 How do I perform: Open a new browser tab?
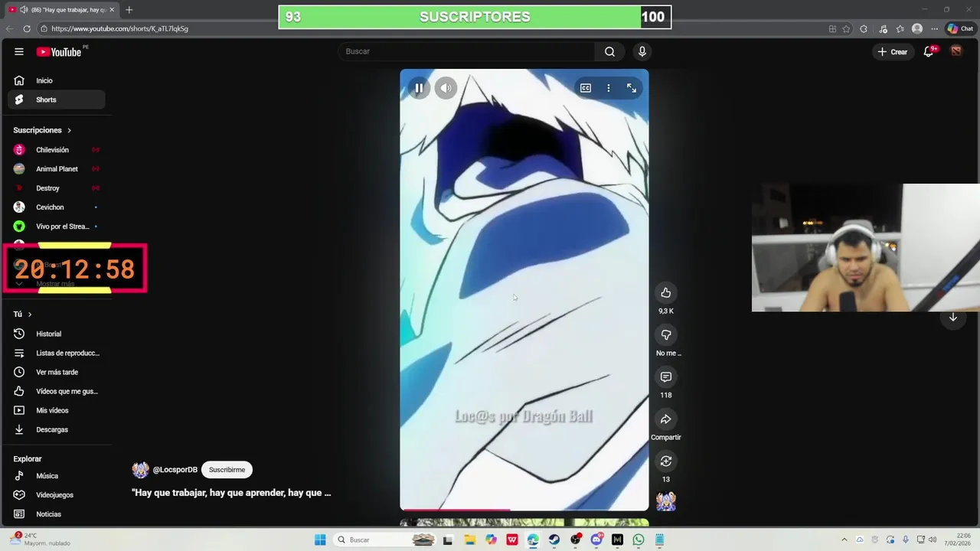tap(129, 10)
